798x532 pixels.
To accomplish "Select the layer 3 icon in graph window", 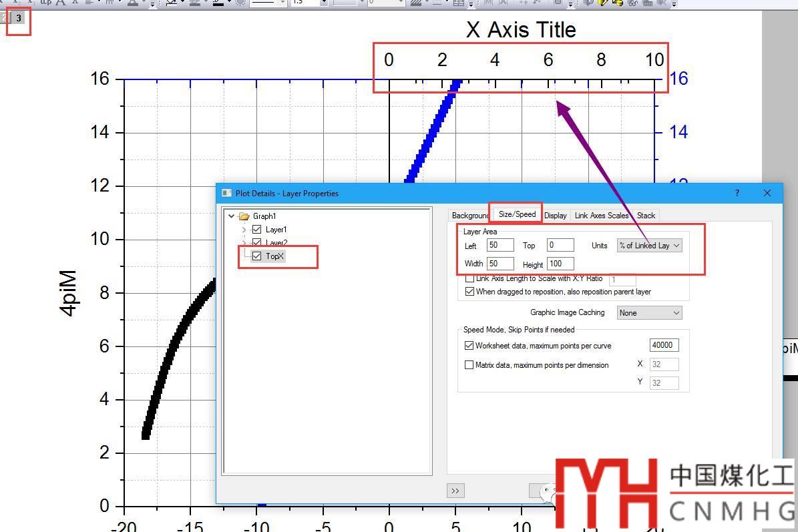I will [x=18, y=18].
